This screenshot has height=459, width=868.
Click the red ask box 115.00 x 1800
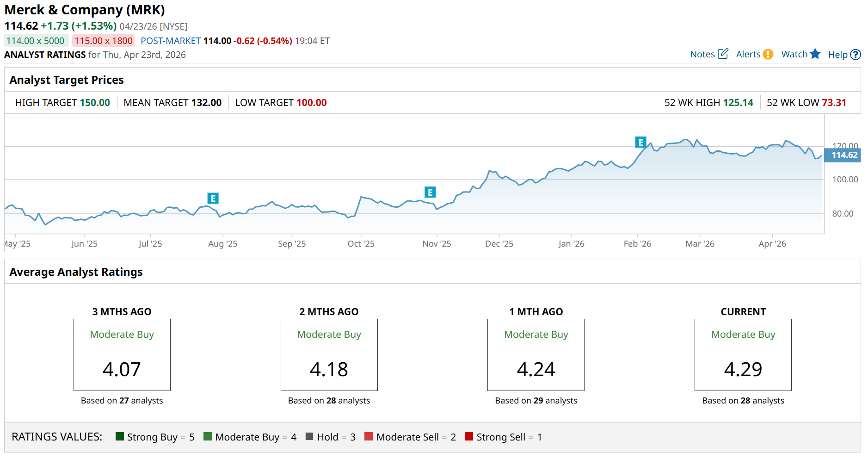103,41
